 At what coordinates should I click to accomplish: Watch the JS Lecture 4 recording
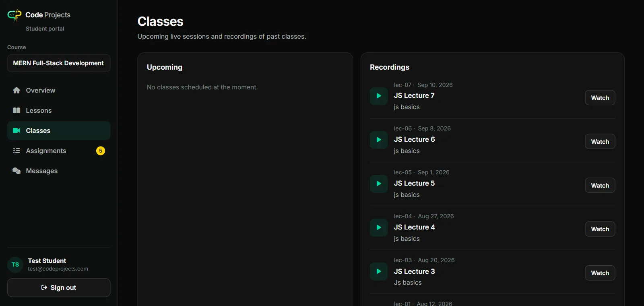click(x=600, y=229)
